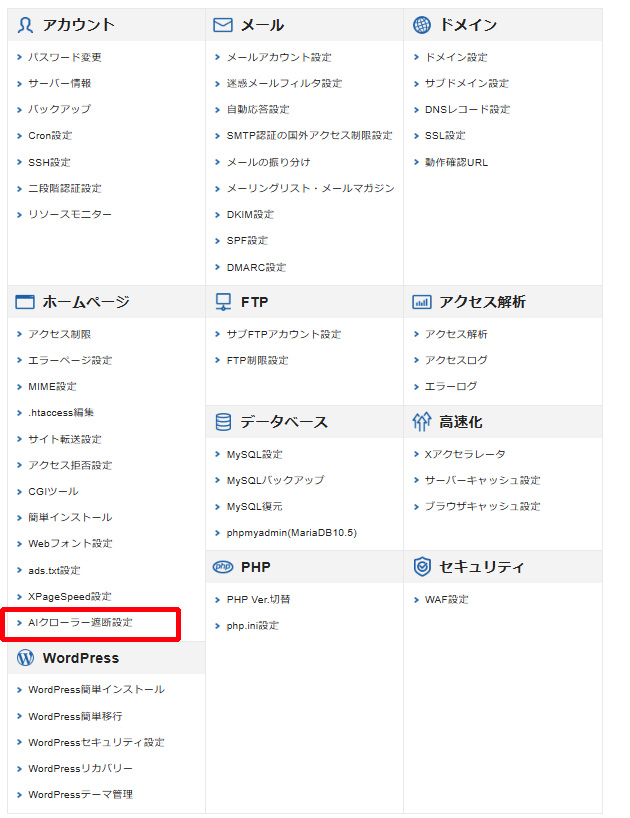Click the Account person icon
The image size is (630, 818).
pos(25,25)
